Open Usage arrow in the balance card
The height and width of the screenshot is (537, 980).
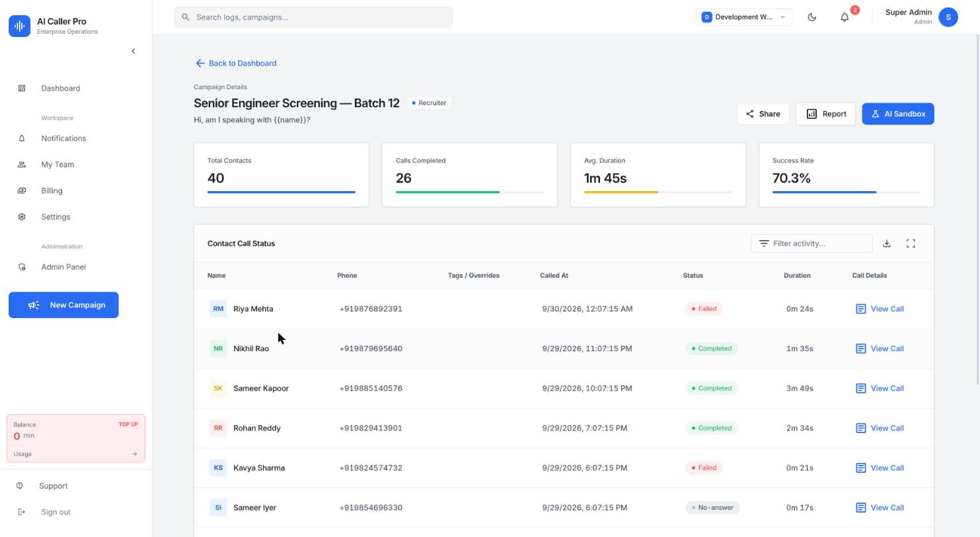click(134, 454)
